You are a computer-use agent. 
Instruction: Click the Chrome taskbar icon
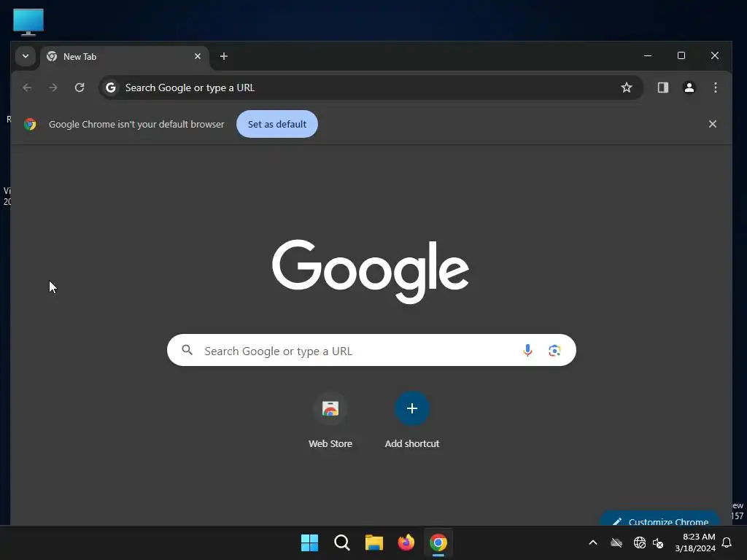point(438,542)
